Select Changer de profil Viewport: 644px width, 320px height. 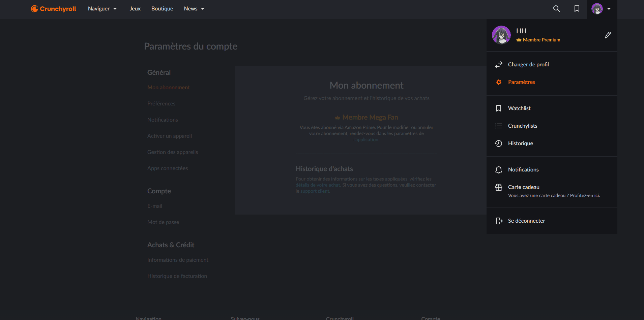click(x=528, y=65)
